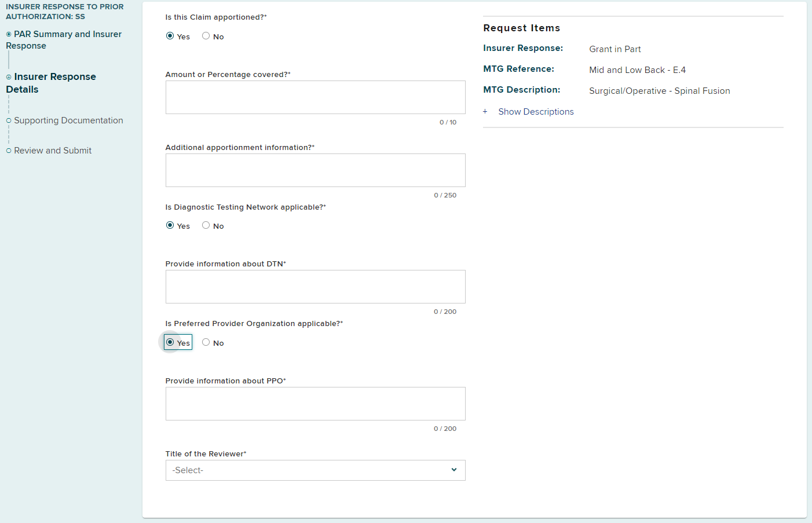Screen dimensions: 812x523
Task: Click the Review and Submit step icon
Action: point(9,151)
